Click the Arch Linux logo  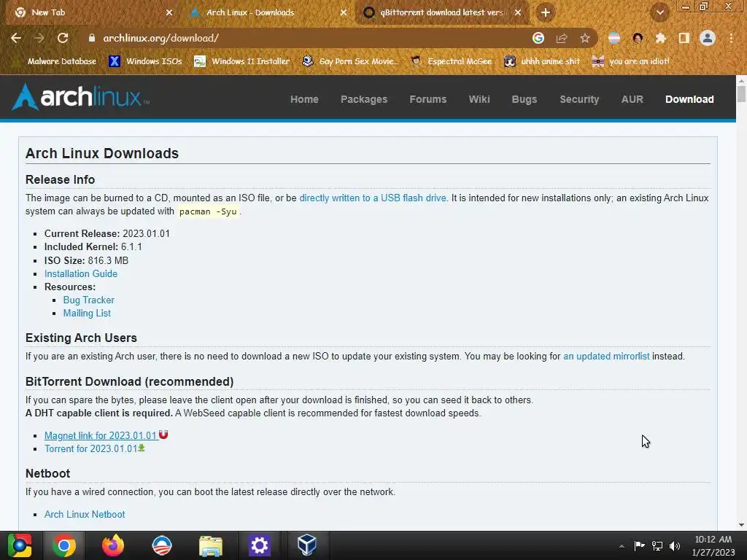tap(80, 97)
